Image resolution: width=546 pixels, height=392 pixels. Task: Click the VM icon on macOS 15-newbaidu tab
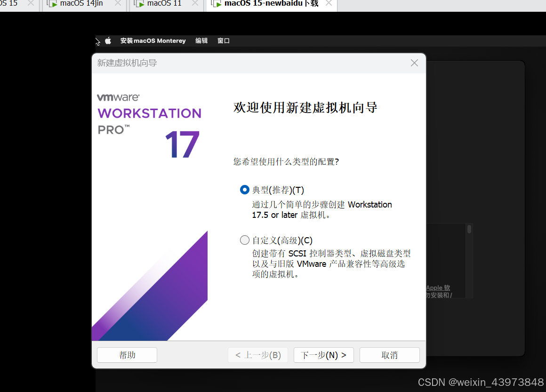(216, 4)
